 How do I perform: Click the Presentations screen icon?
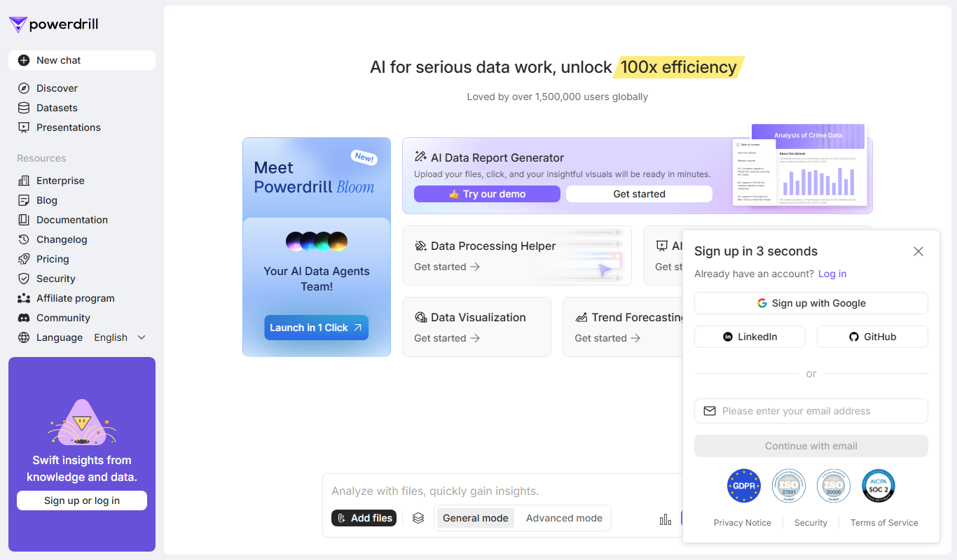(x=24, y=127)
